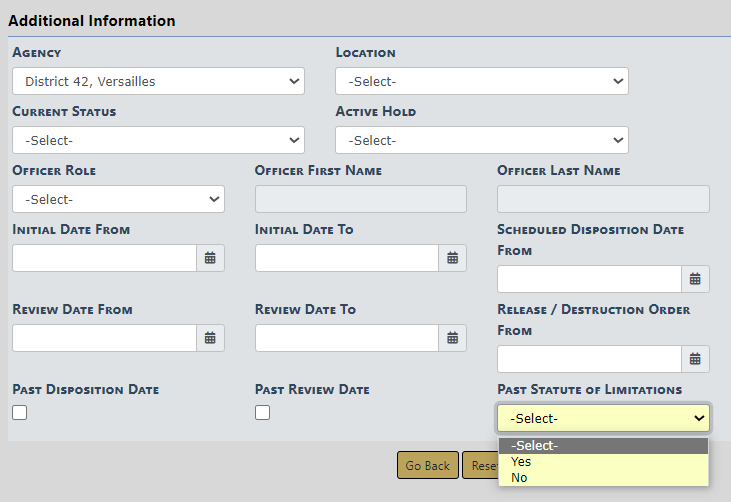This screenshot has width=731, height=502.
Task: Focus the Review Date To text field
Action: click(346, 338)
